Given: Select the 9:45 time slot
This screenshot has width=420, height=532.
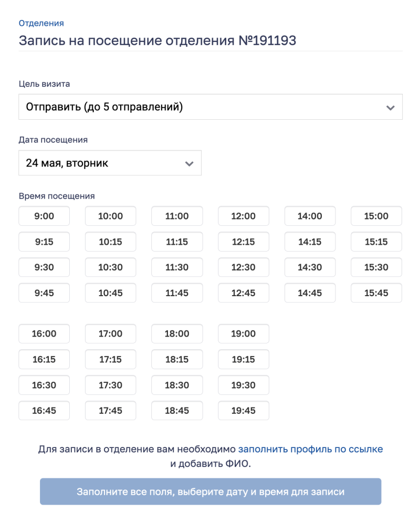Looking at the screenshot, I should coord(44,293).
